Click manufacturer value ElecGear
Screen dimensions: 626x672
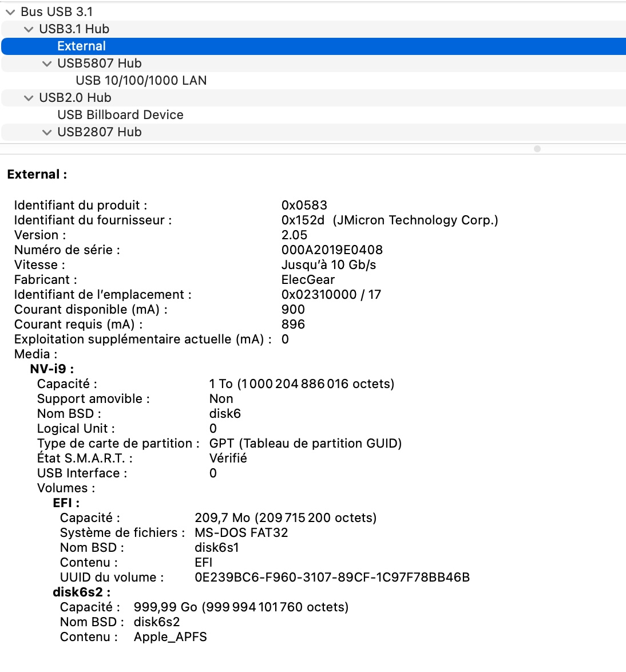coord(308,280)
